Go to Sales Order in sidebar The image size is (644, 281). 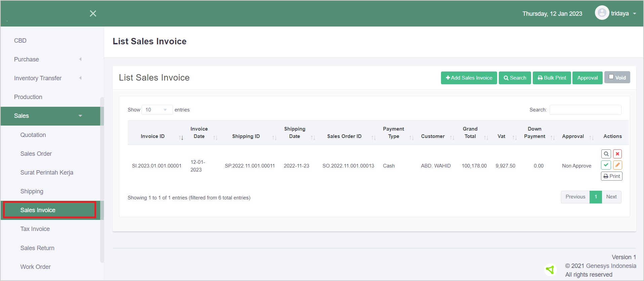click(36, 154)
